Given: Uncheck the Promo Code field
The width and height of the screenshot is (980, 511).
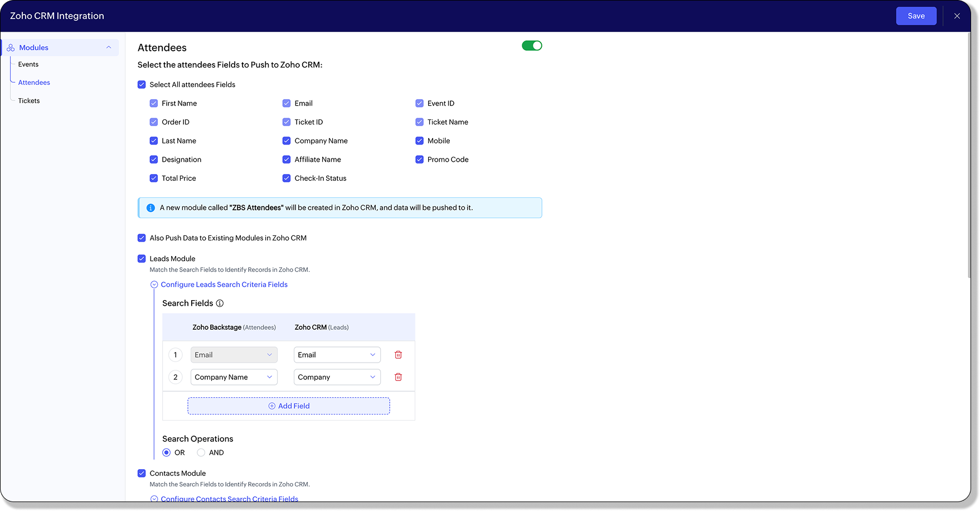Looking at the screenshot, I should (x=420, y=160).
